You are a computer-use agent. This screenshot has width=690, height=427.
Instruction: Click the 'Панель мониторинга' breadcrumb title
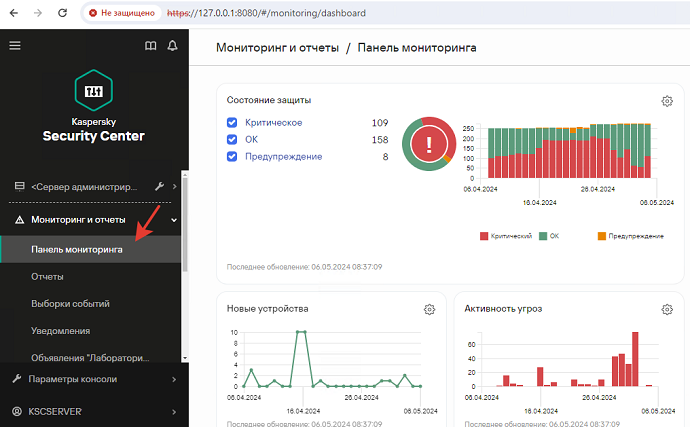417,48
